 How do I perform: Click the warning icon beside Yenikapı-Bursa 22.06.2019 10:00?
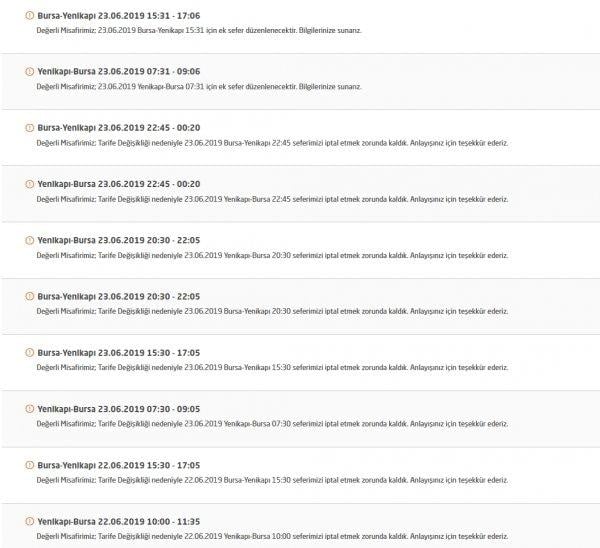(27, 521)
